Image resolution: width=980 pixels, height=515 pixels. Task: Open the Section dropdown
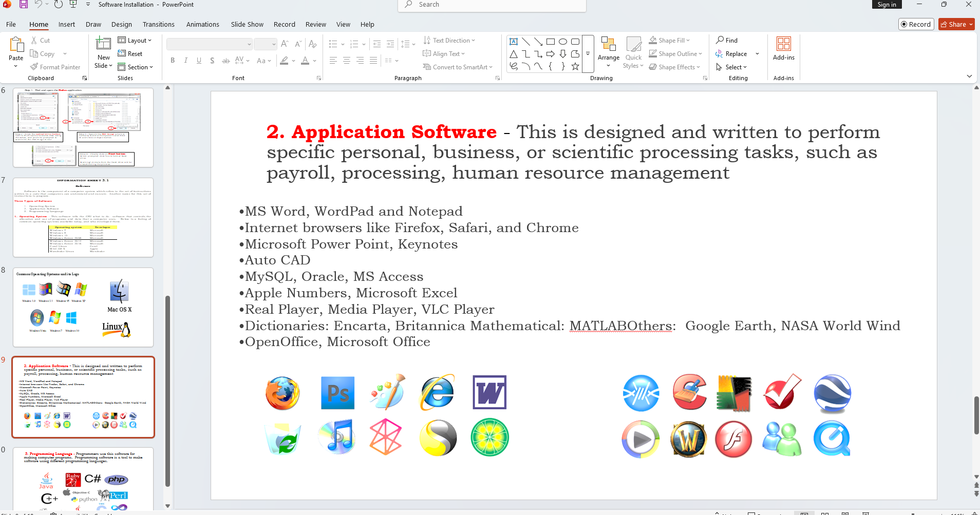click(x=136, y=67)
